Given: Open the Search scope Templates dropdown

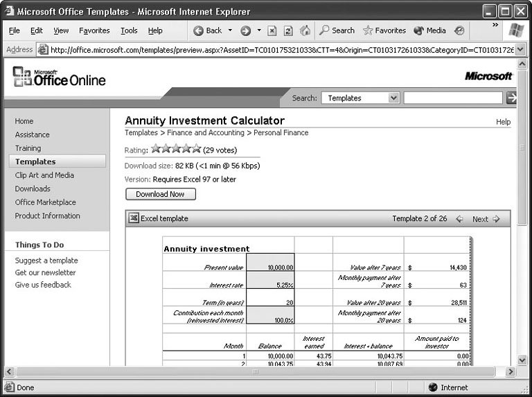Looking at the screenshot, I should [393, 98].
